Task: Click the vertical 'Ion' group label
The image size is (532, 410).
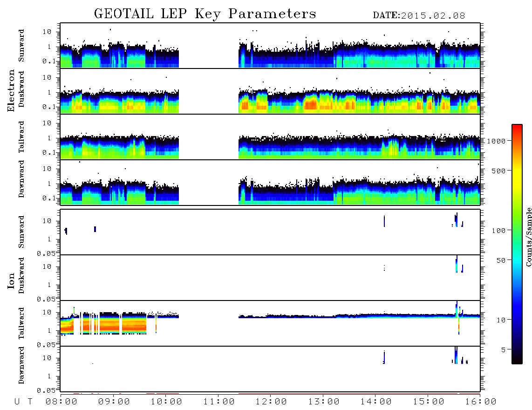Action: pos(11,280)
